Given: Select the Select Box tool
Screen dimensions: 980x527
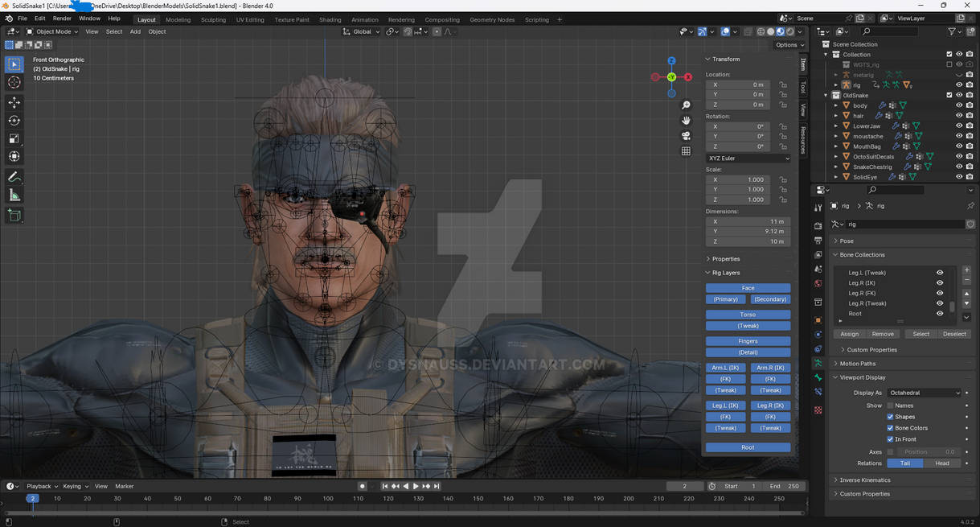Looking at the screenshot, I should [x=14, y=64].
